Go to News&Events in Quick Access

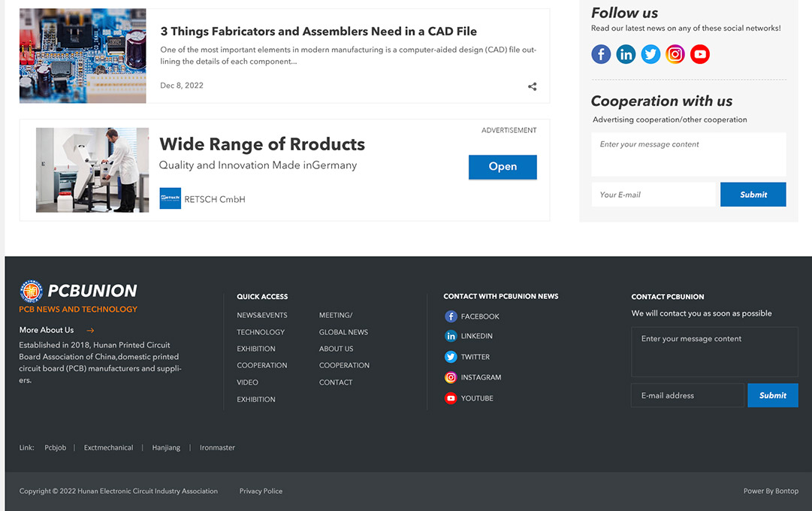pyautogui.click(x=262, y=316)
